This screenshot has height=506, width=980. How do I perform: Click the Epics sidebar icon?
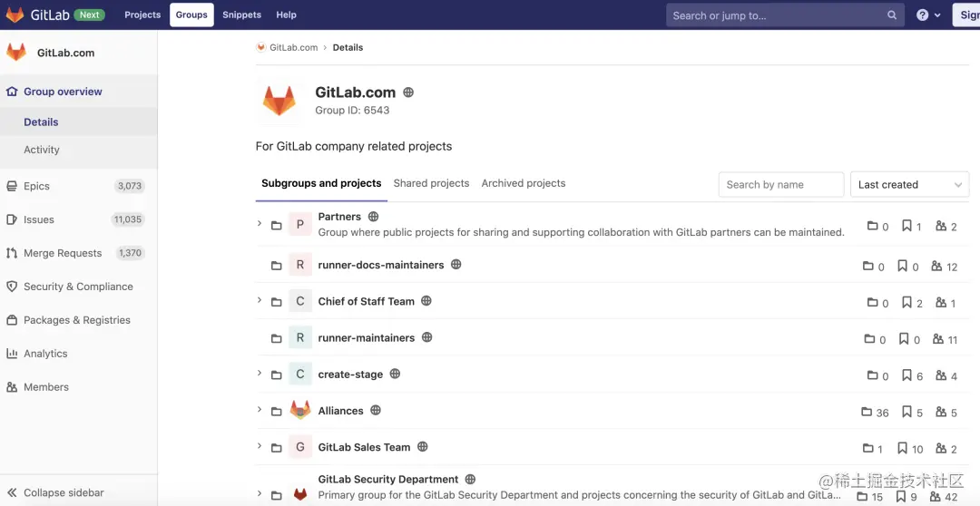(x=11, y=186)
